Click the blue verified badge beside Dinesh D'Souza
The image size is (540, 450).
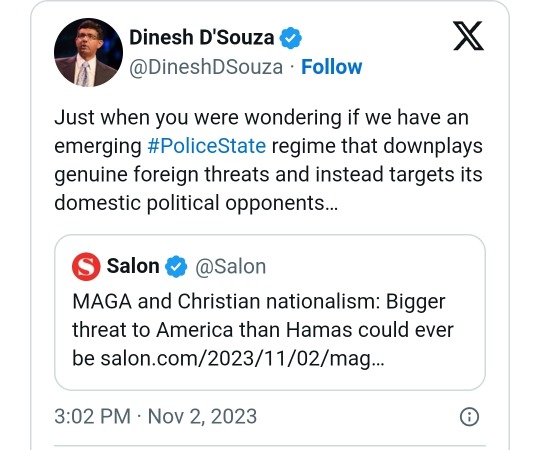point(290,38)
